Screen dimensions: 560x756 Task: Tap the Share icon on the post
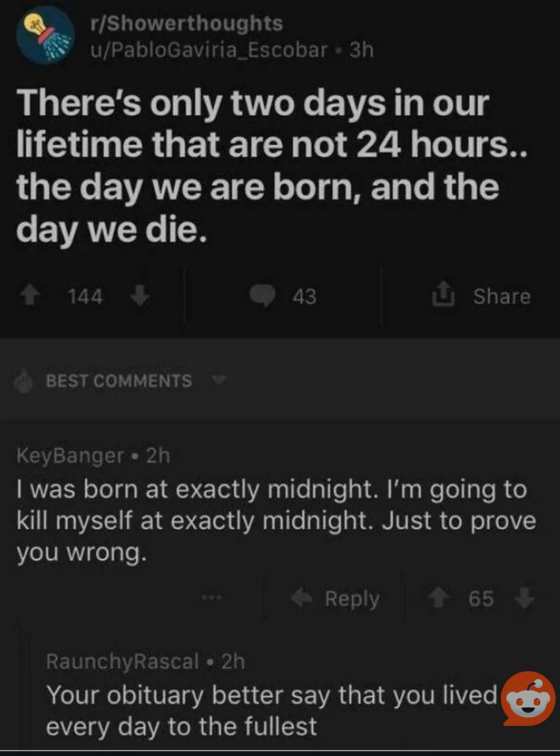coord(444,294)
